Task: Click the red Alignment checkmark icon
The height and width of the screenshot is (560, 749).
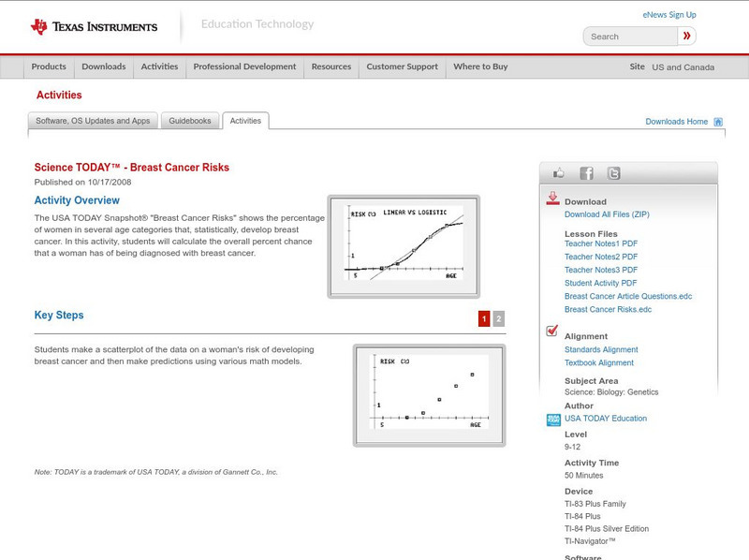Action: click(x=551, y=330)
